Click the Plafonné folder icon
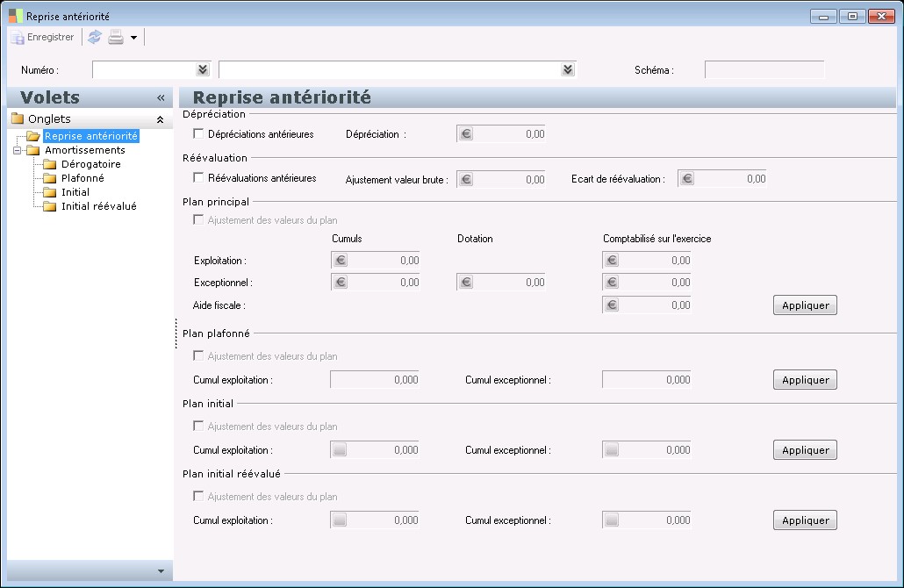Image resolution: width=904 pixels, height=588 pixels. pyautogui.click(x=50, y=178)
